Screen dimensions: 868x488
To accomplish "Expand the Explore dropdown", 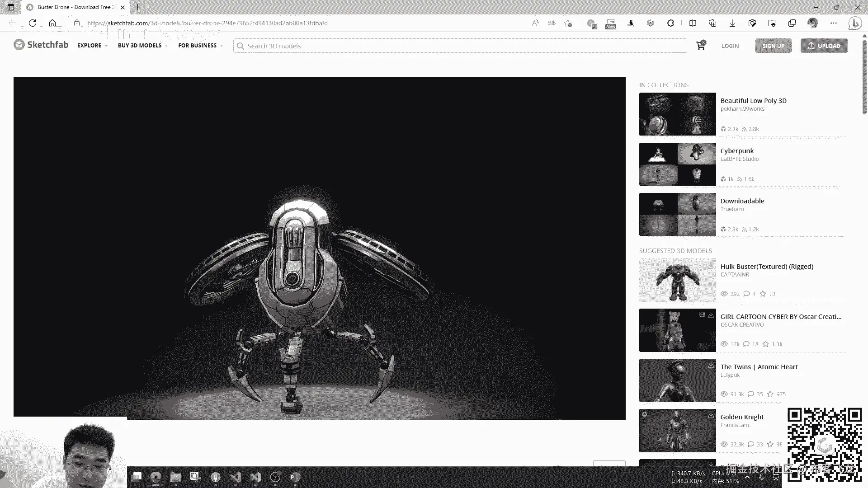I will [92, 46].
